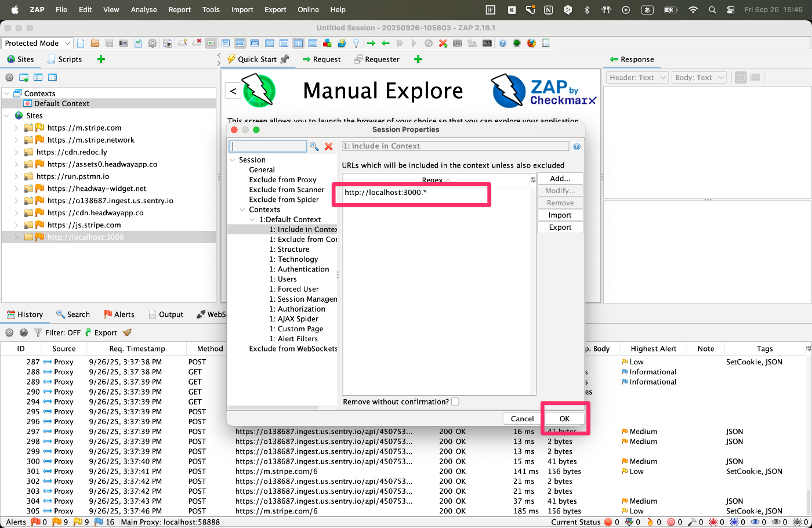Image resolution: width=812 pixels, height=528 pixels.
Task: Open Session Properties from the toolbar icon
Action: click(138, 43)
